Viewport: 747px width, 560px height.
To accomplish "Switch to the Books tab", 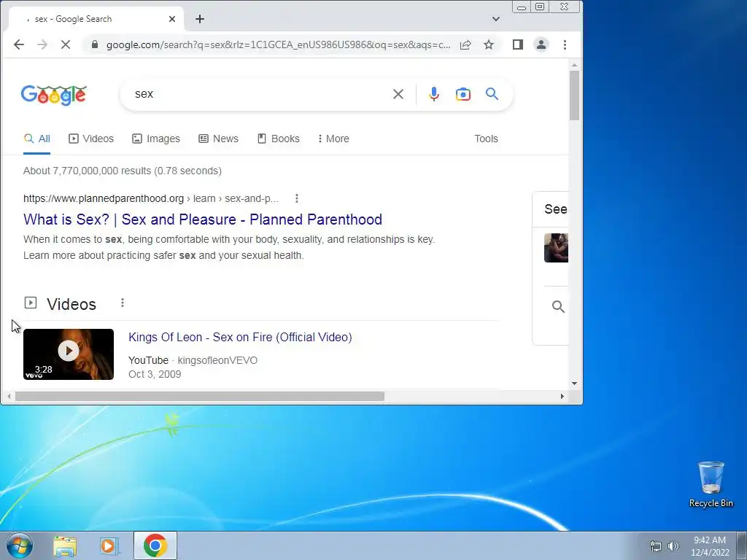I will tap(278, 139).
